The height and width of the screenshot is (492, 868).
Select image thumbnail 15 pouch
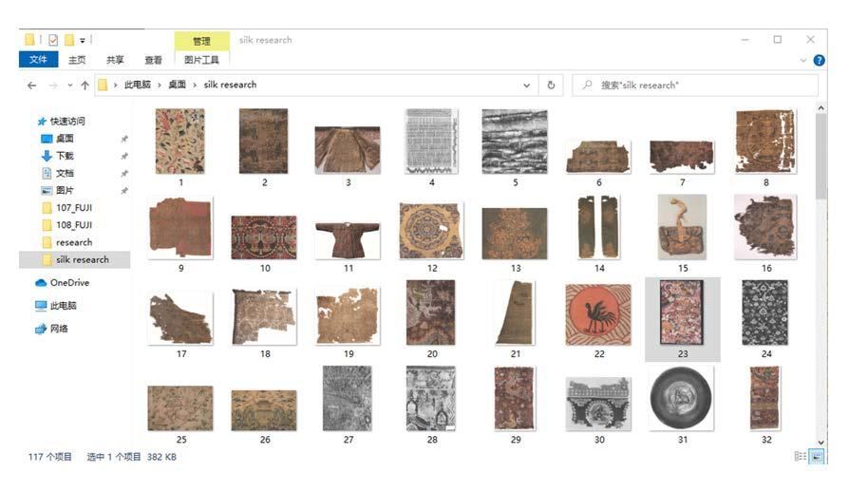[x=682, y=227]
